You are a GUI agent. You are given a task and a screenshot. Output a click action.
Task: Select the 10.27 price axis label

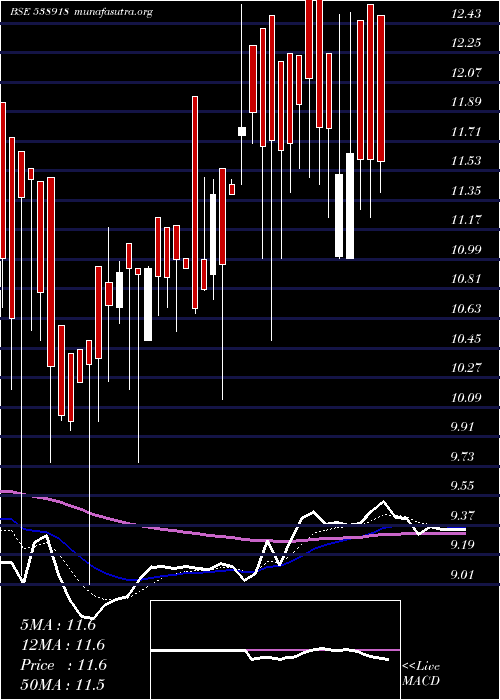(466, 368)
